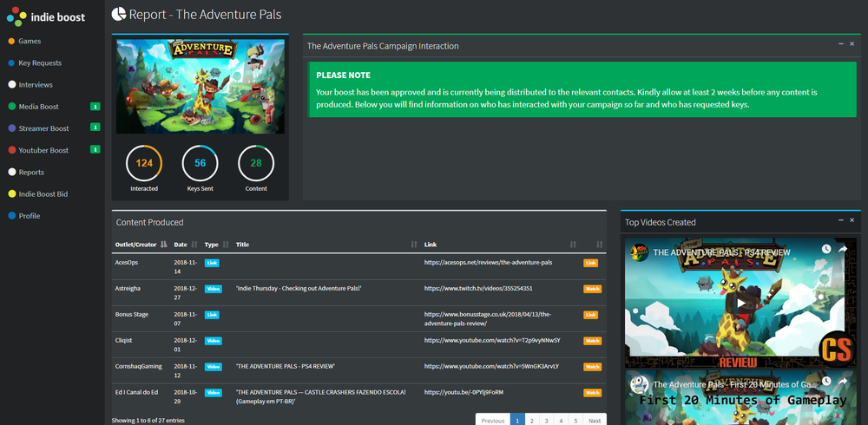
Task: Sort table by Type column
Action: (x=216, y=244)
